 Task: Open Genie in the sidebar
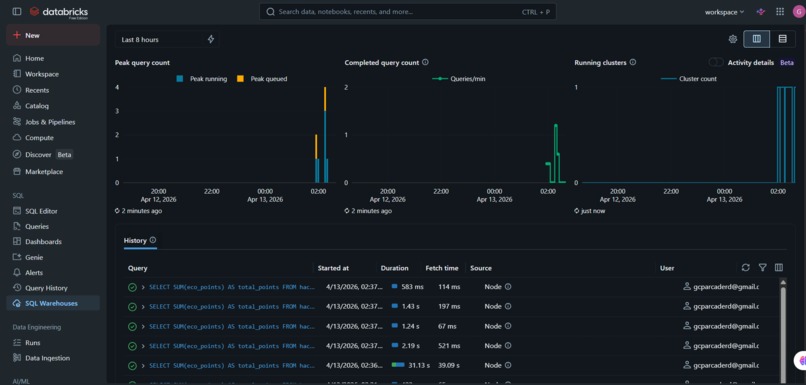(53, 257)
